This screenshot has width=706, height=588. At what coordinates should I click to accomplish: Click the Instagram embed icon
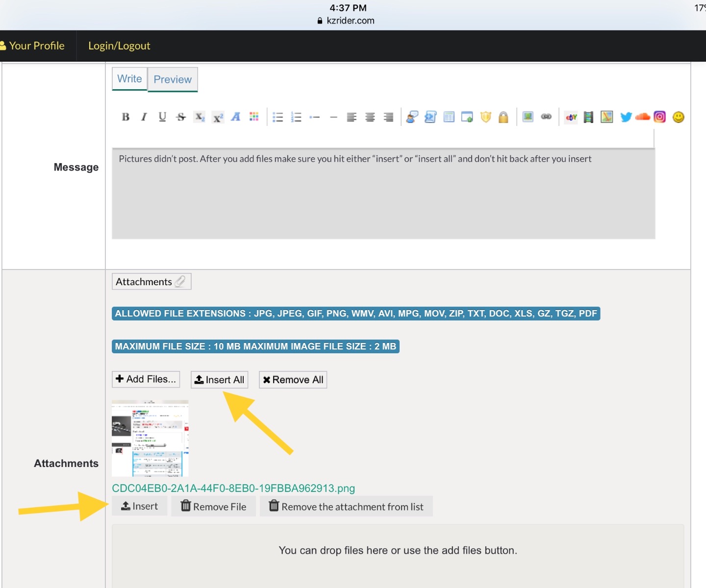tap(660, 117)
